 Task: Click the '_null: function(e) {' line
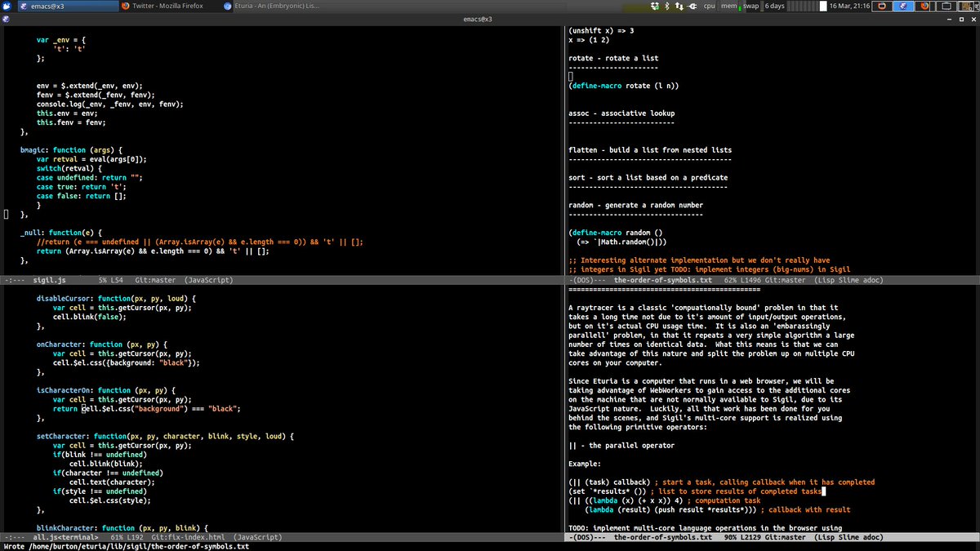click(62, 233)
